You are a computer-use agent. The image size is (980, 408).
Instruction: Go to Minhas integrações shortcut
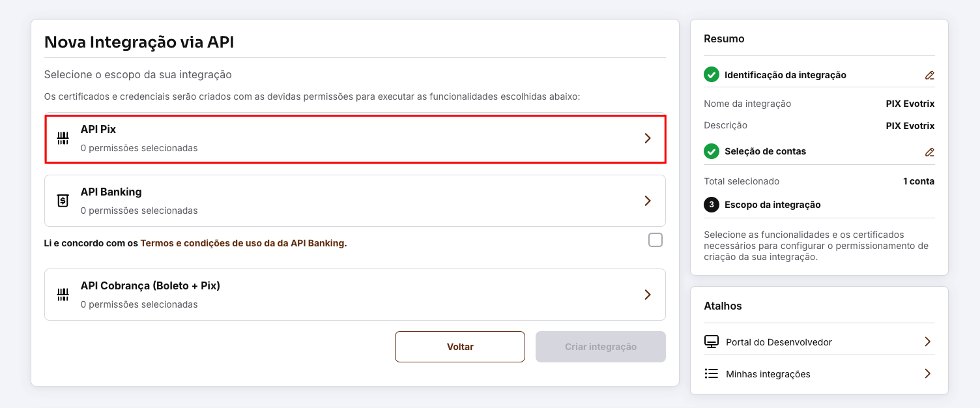click(768, 374)
